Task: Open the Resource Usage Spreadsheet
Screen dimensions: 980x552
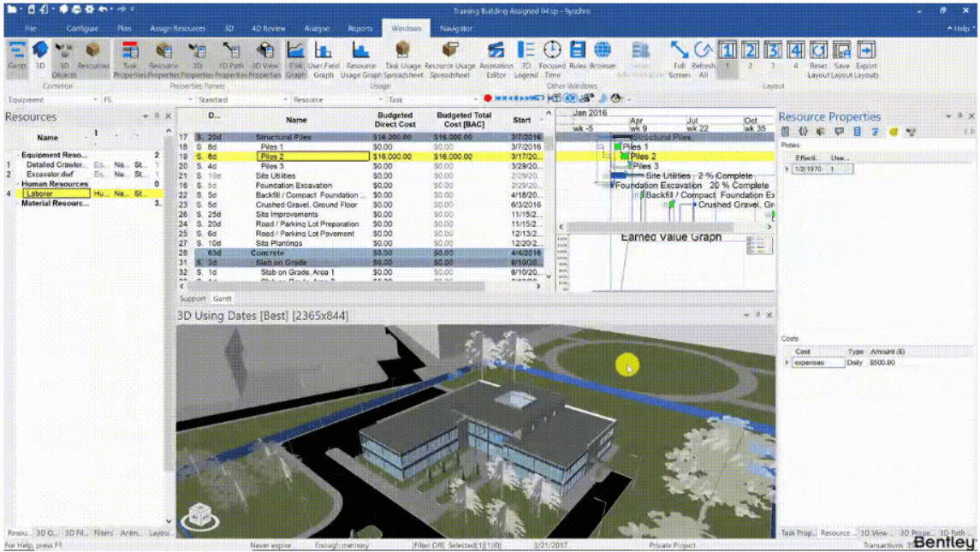Action: tap(449, 59)
